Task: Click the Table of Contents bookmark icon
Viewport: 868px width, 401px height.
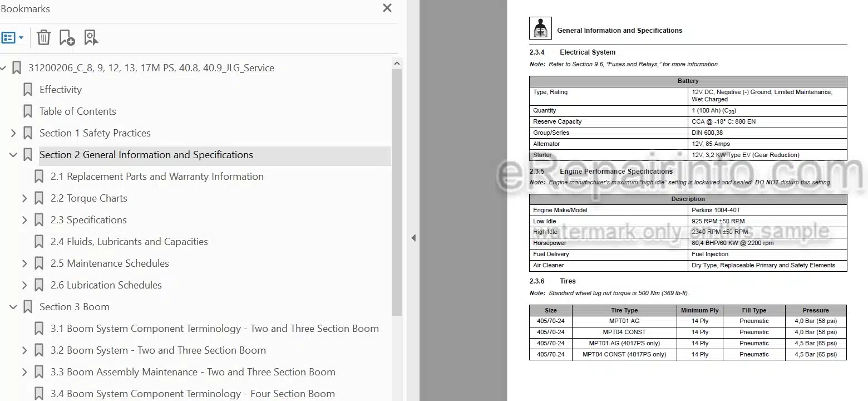Action: coord(27,111)
